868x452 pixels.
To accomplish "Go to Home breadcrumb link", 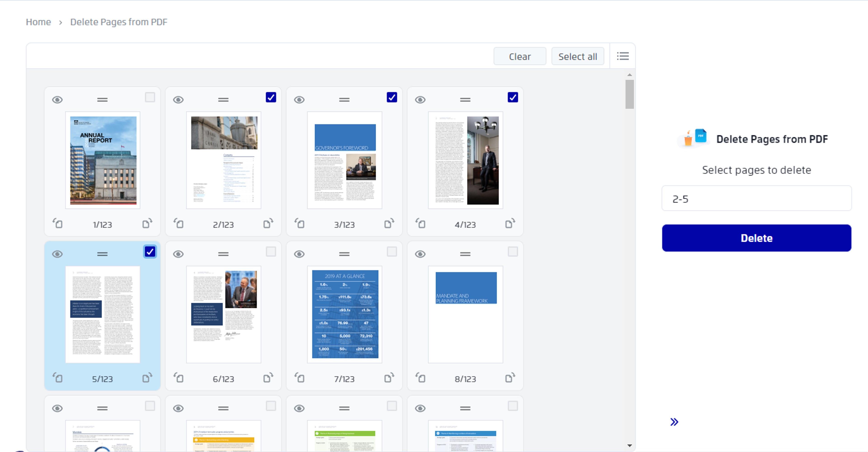I will point(38,22).
